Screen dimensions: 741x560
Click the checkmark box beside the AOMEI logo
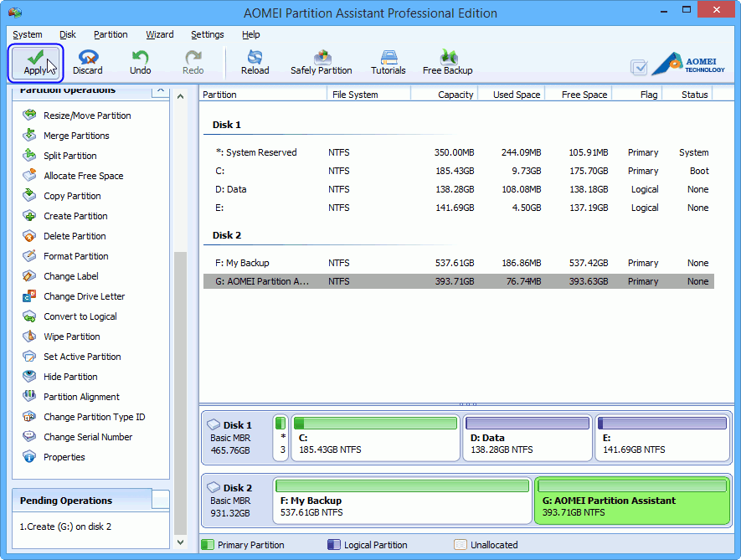click(639, 67)
